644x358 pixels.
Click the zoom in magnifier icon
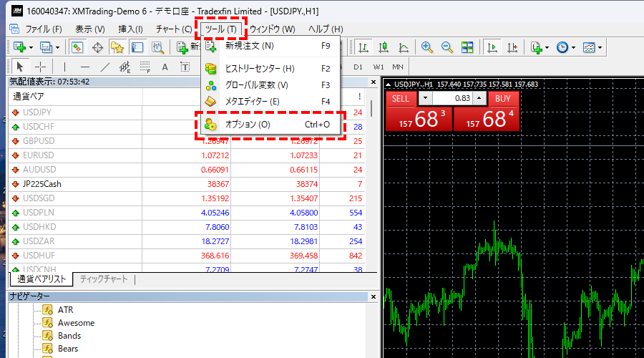coord(427,47)
